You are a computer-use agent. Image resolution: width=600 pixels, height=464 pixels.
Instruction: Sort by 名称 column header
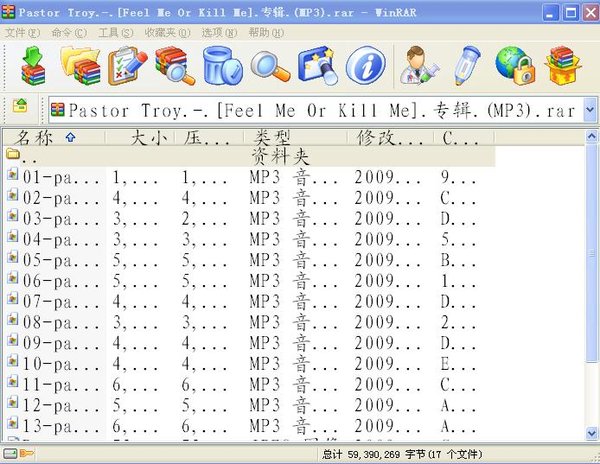tap(54, 137)
